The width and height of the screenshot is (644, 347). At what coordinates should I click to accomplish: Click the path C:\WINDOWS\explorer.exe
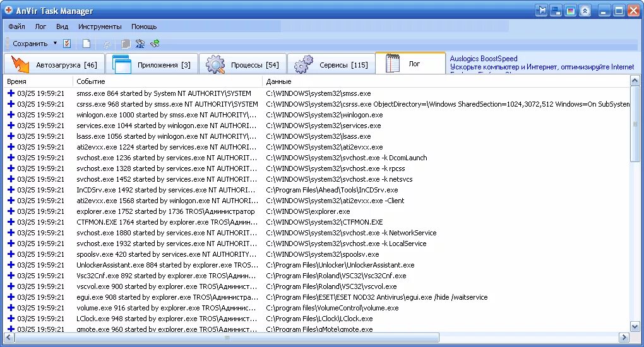(308, 211)
